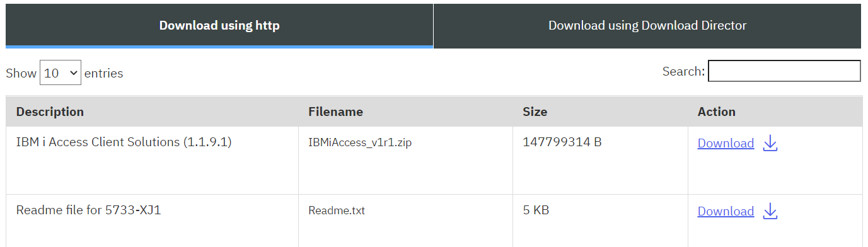This screenshot has height=247, width=868.
Task: Sort table by Size column header
Action: click(x=535, y=112)
